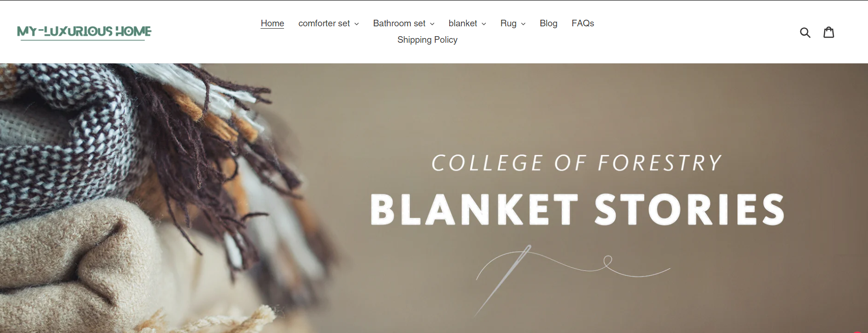This screenshot has height=333, width=868.
Task: Click the Blanket Stories banner heading
Action: tap(577, 209)
